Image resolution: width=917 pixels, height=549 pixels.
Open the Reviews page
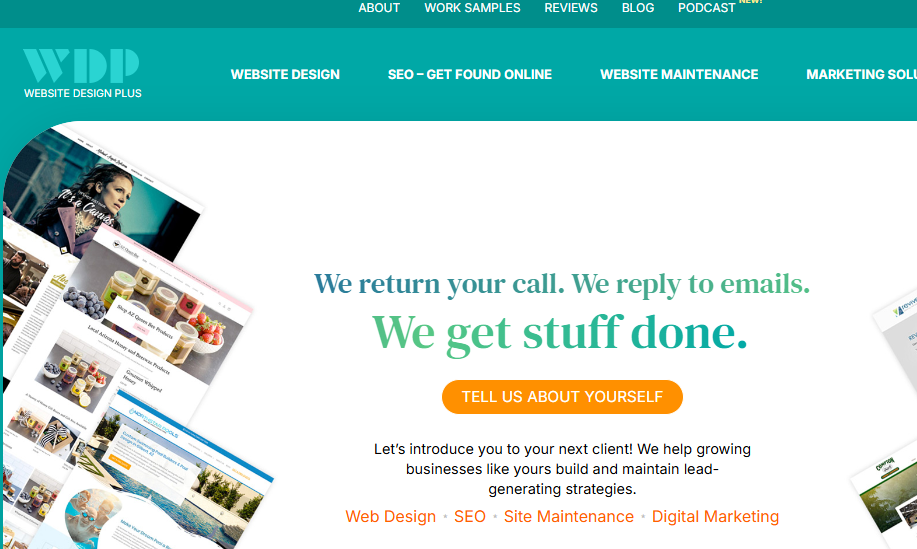tap(571, 8)
